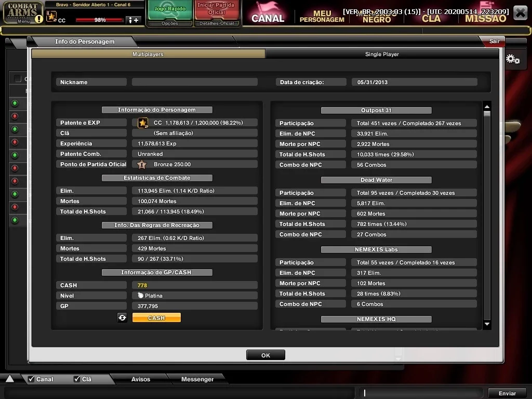Click the Enviar button

507,393
